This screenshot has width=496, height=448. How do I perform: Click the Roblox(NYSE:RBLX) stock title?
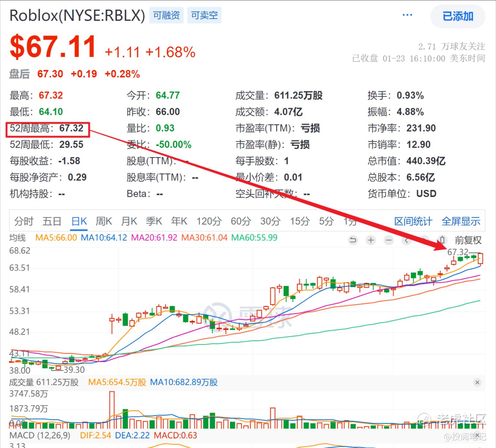click(77, 15)
